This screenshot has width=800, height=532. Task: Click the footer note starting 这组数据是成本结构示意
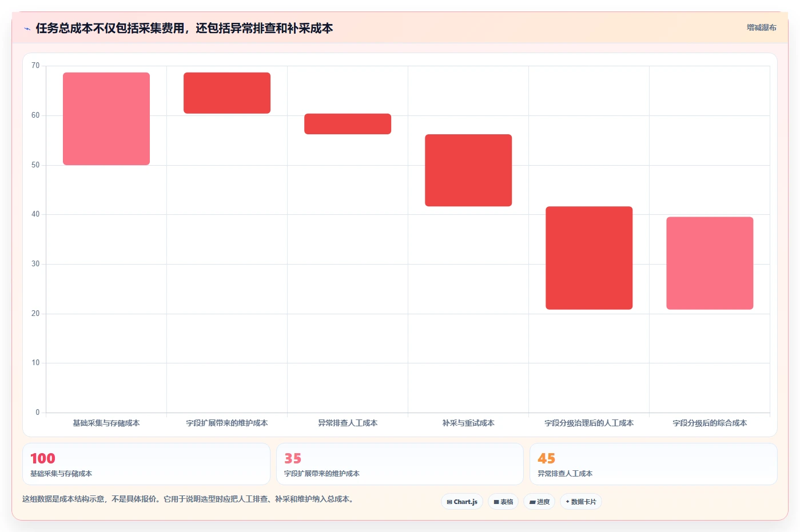click(x=189, y=499)
